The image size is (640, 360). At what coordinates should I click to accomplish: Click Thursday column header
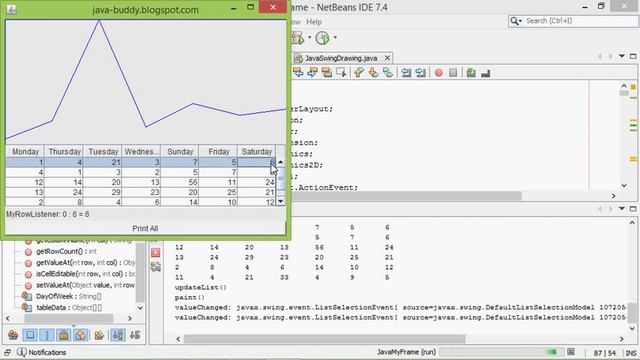pyautogui.click(x=64, y=151)
